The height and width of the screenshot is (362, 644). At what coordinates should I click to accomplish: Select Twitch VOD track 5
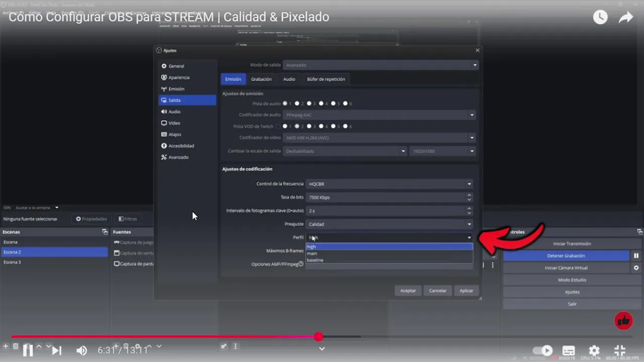pyautogui.click(x=333, y=126)
